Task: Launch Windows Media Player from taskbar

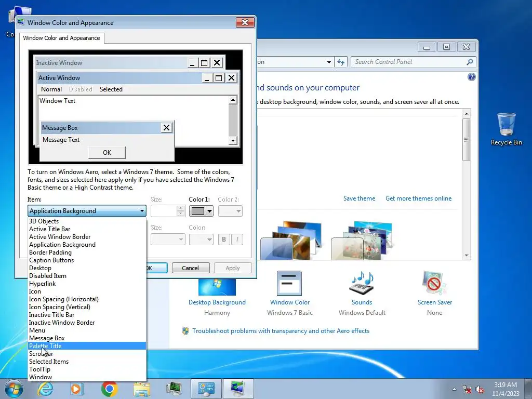Action: pyautogui.click(x=77, y=389)
